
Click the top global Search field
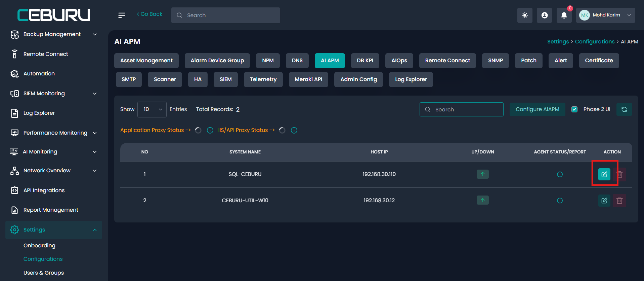click(x=226, y=15)
